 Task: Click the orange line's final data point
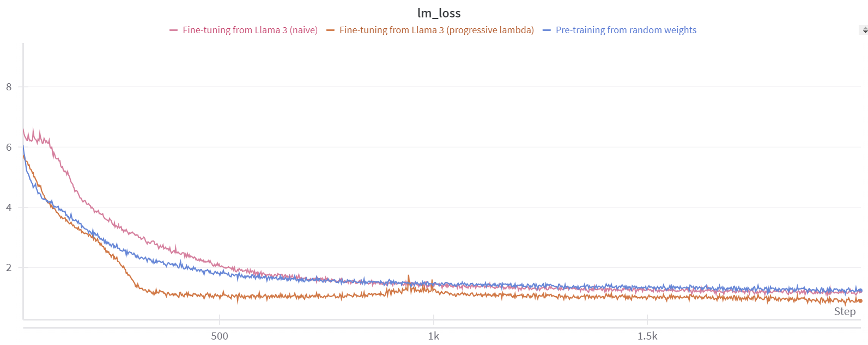coord(860,300)
